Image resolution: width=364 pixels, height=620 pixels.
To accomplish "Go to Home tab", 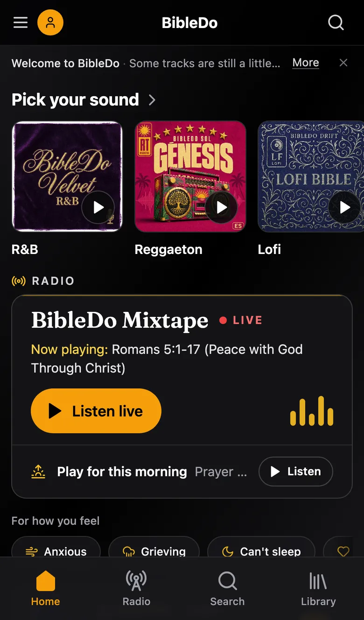I will (45, 588).
